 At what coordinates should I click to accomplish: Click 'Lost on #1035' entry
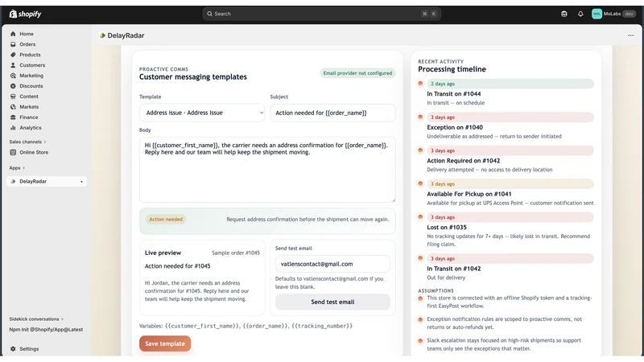click(x=447, y=228)
